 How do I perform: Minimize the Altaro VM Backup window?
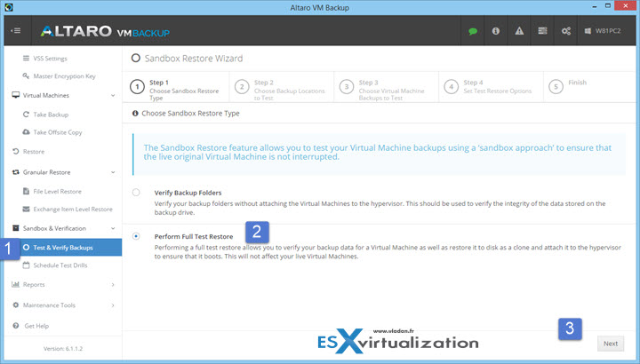click(x=594, y=6)
